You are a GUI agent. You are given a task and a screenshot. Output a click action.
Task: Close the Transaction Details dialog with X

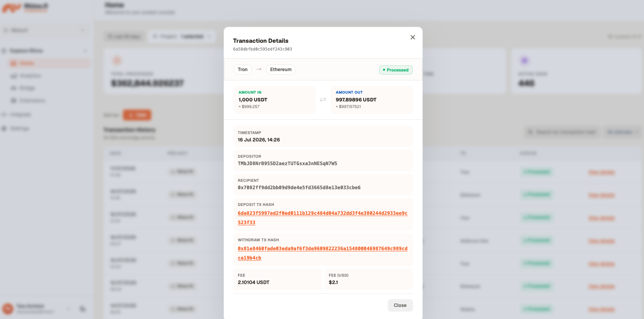coord(413,37)
